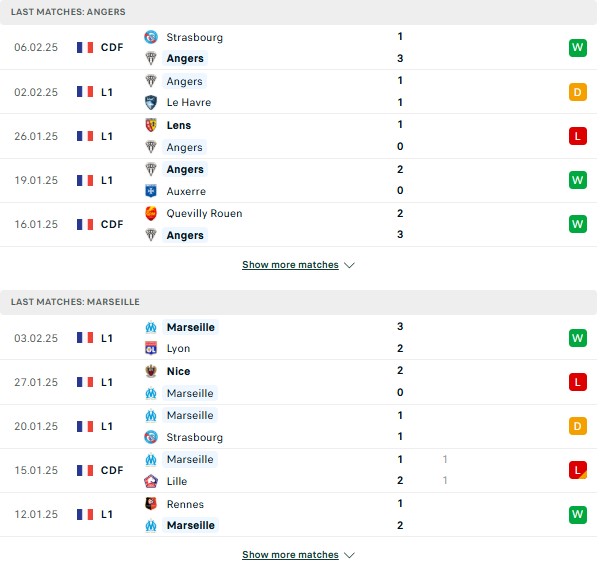Expand Show more matches under Marseille
The width and height of the screenshot is (600, 572).
point(290,555)
